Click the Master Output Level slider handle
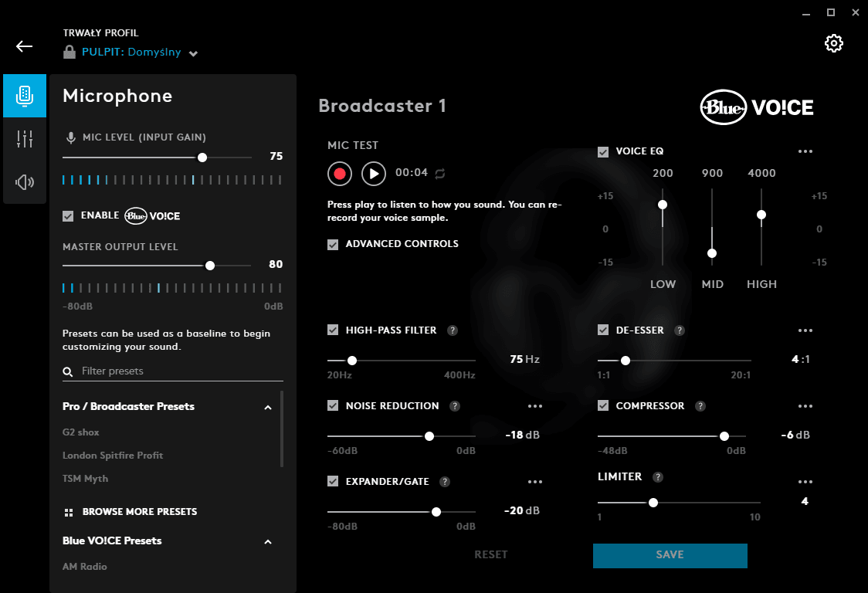 (210, 266)
